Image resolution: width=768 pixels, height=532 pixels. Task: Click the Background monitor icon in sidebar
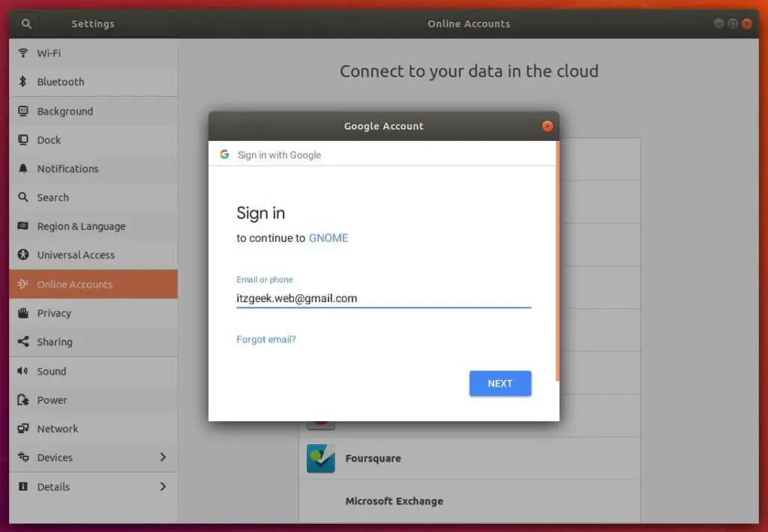point(22,111)
